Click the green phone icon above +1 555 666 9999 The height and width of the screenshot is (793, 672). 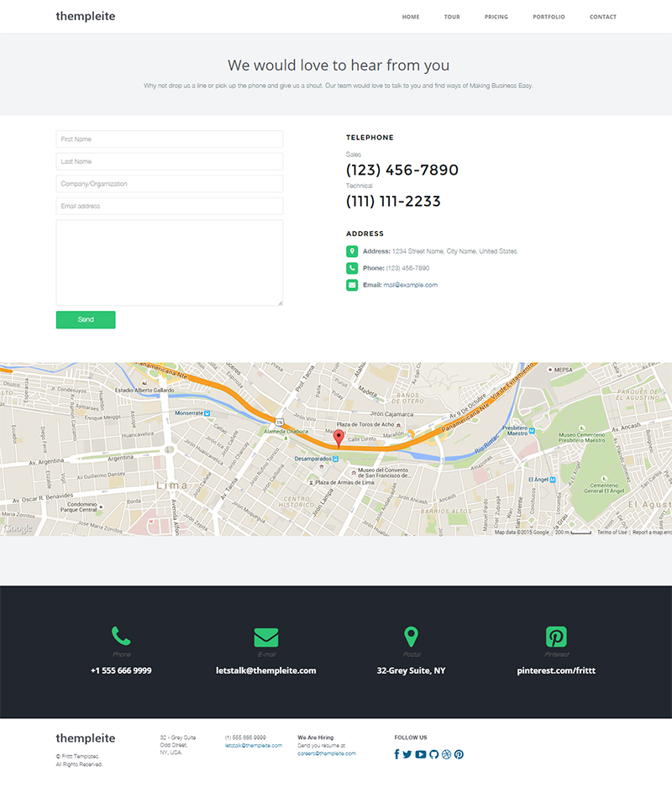pyautogui.click(x=121, y=636)
